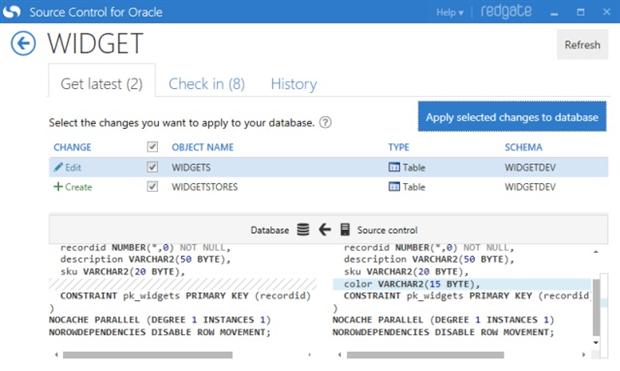Click the Refresh button
This screenshot has width=620, height=371.
[x=582, y=45]
